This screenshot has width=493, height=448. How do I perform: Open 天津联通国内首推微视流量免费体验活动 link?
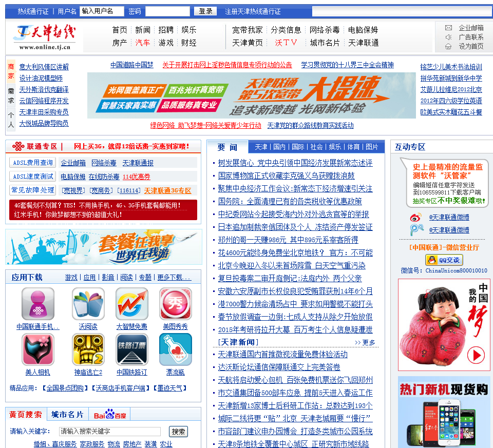(x=283, y=355)
